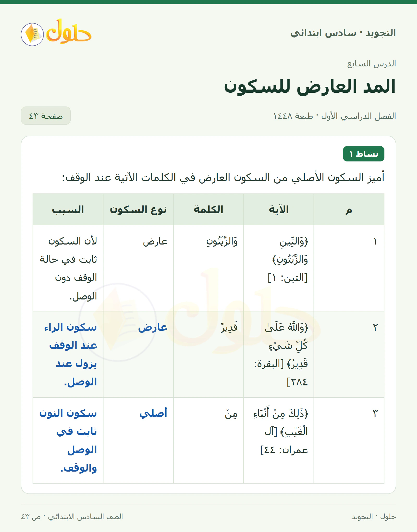Click the م column header
The image size is (417, 532).
(x=349, y=210)
